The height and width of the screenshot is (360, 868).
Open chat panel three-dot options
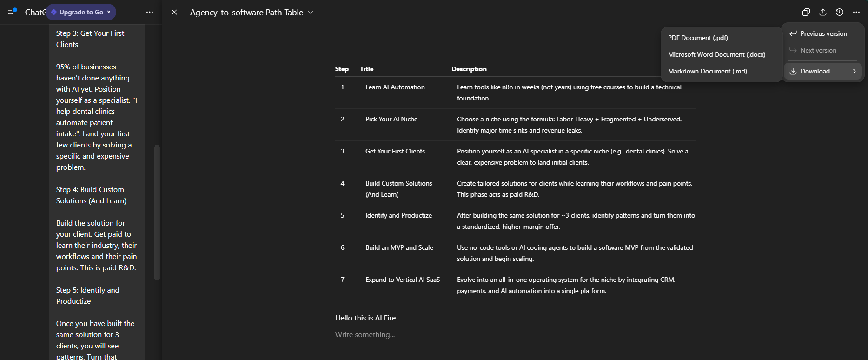click(x=150, y=13)
